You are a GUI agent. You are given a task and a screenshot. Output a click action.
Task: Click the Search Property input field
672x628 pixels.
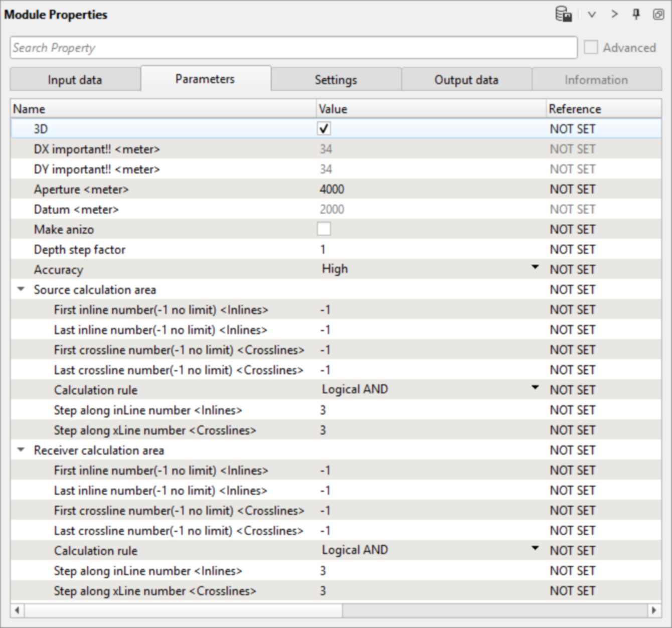coord(293,48)
